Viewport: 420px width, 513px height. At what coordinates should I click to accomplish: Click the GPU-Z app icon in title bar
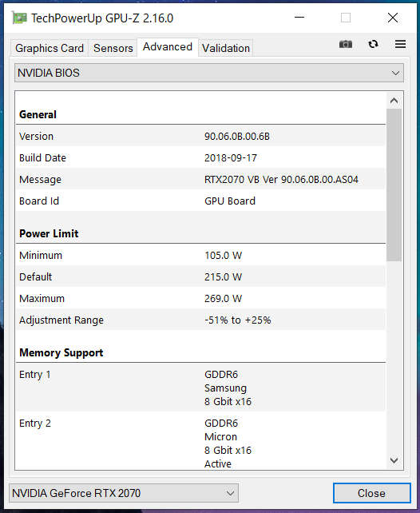tap(18, 18)
